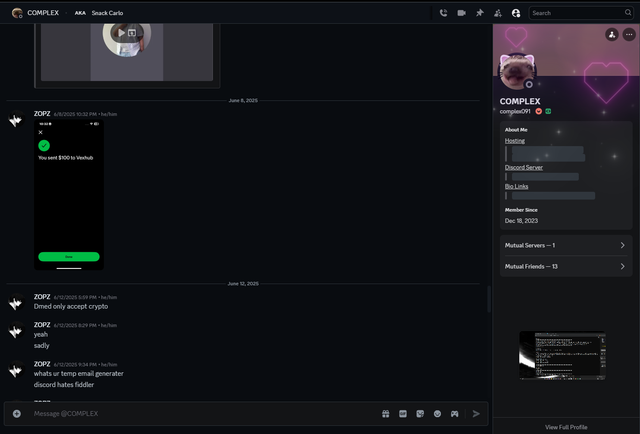Open profile friend options button

[611, 35]
